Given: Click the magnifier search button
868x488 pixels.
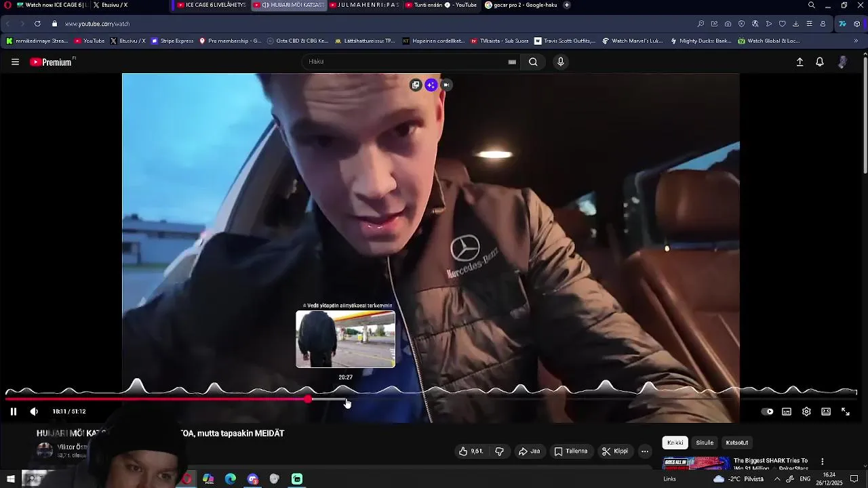Looking at the screenshot, I should [533, 62].
